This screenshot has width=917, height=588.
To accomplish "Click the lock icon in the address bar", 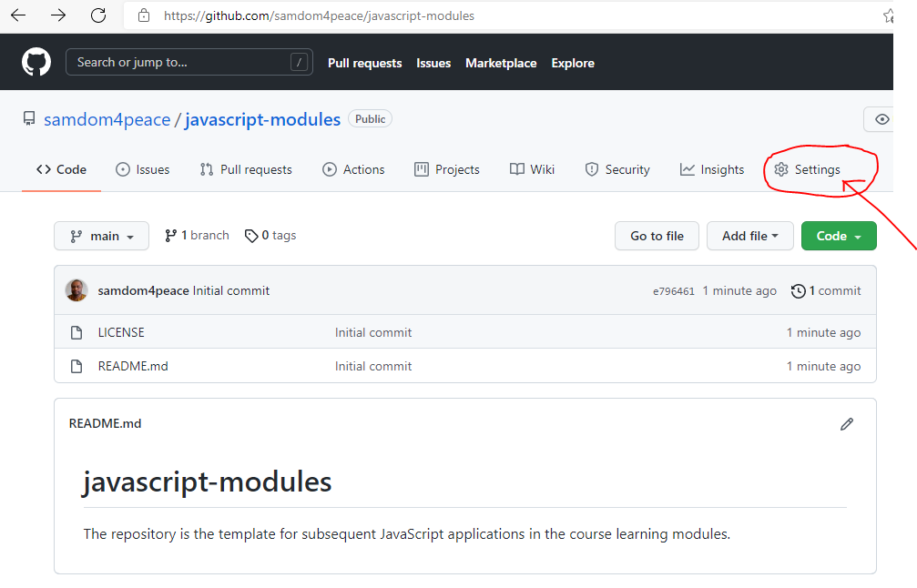I will (x=144, y=15).
